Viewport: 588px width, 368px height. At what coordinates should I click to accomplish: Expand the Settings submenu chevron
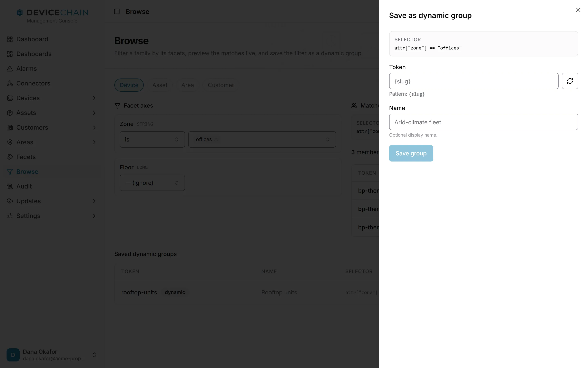point(94,216)
